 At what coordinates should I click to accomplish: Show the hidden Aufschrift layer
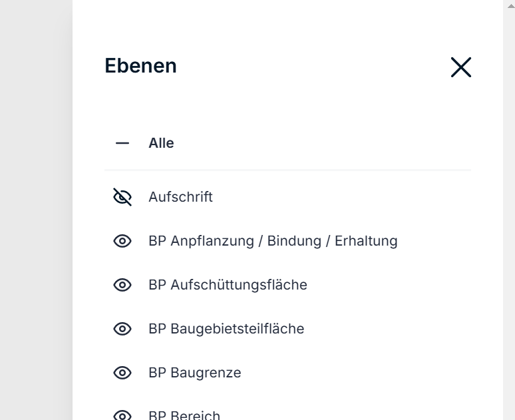coord(122,197)
